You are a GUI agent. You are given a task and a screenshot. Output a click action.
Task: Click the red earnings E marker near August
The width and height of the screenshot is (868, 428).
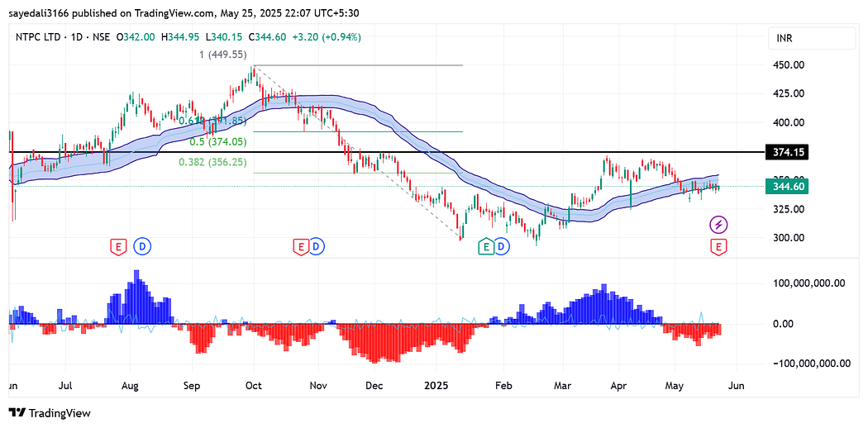tap(118, 246)
